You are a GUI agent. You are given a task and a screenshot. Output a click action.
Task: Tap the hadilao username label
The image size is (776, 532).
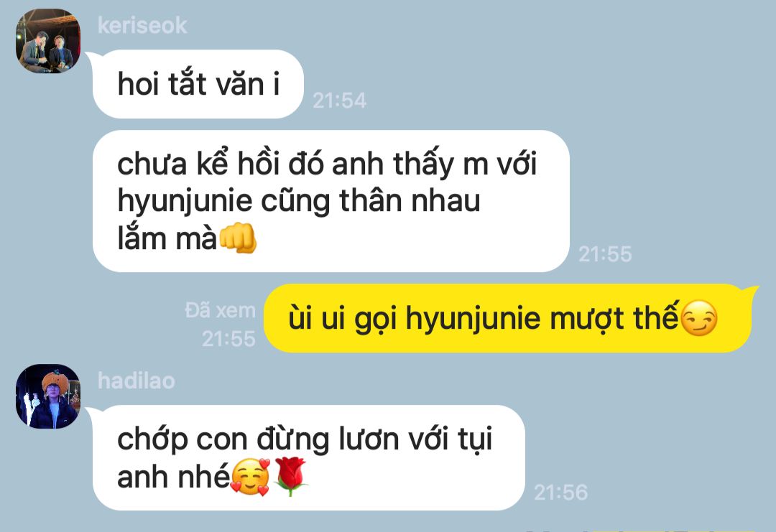136,381
